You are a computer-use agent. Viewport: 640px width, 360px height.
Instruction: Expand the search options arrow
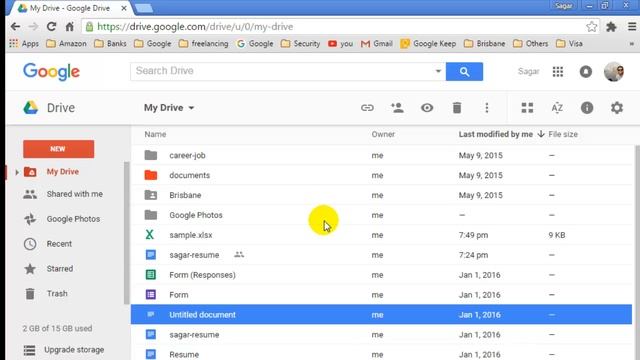(438, 71)
